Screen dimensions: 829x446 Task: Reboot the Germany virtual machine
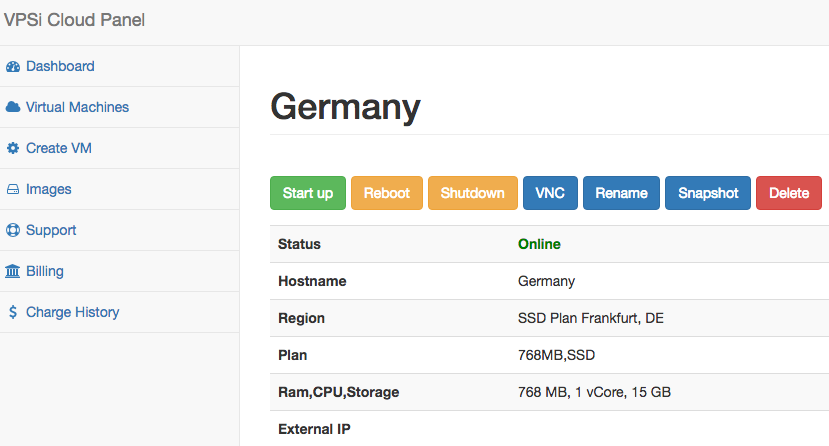point(387,193)
